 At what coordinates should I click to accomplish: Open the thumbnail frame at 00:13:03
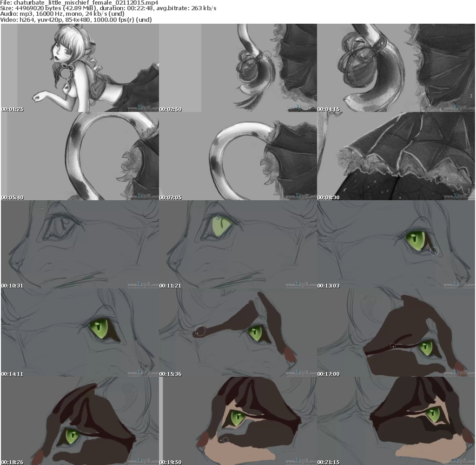[396, 244]
